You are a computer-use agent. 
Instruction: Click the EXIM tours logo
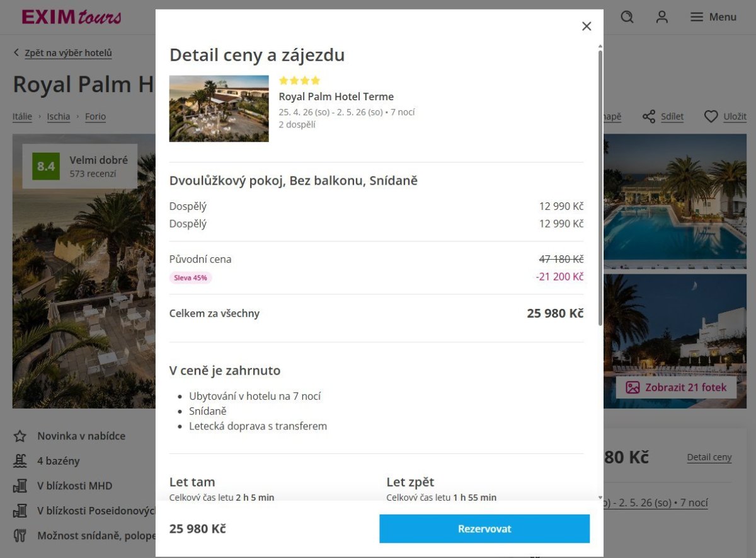(71, 17)
